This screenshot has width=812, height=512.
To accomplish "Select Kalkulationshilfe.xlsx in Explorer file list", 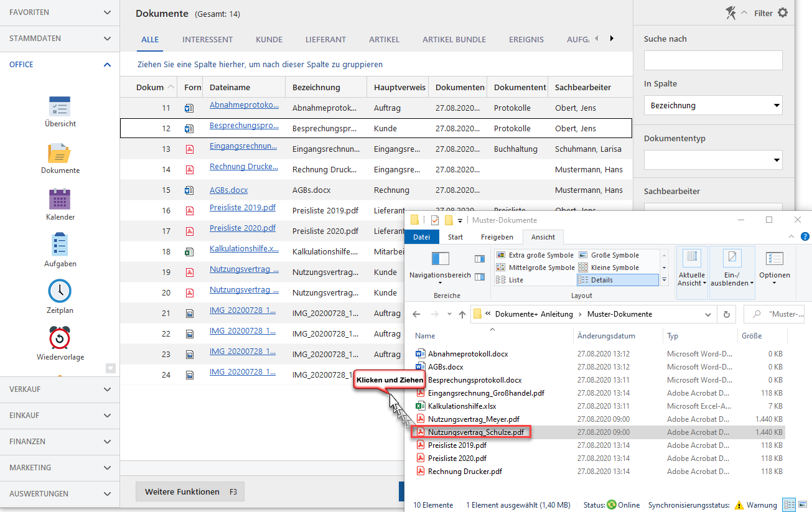I will pyautogui.click(x=462, y=406).
